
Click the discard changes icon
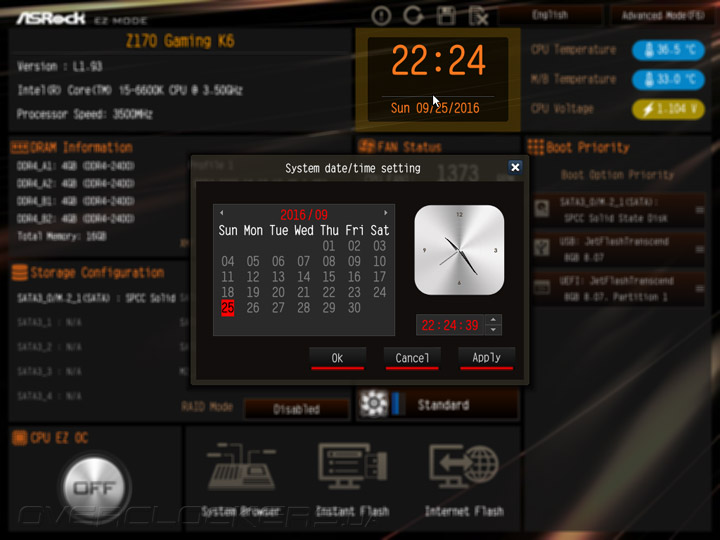478,17
